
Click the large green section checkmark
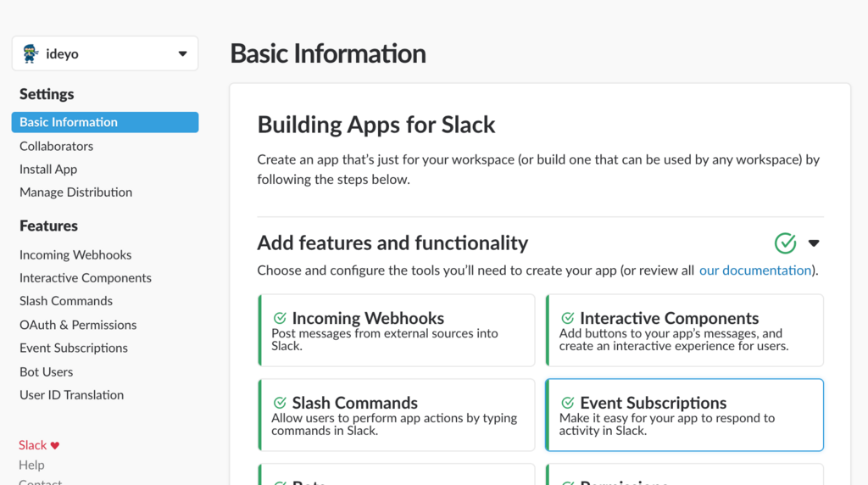[x=785, y=243]
